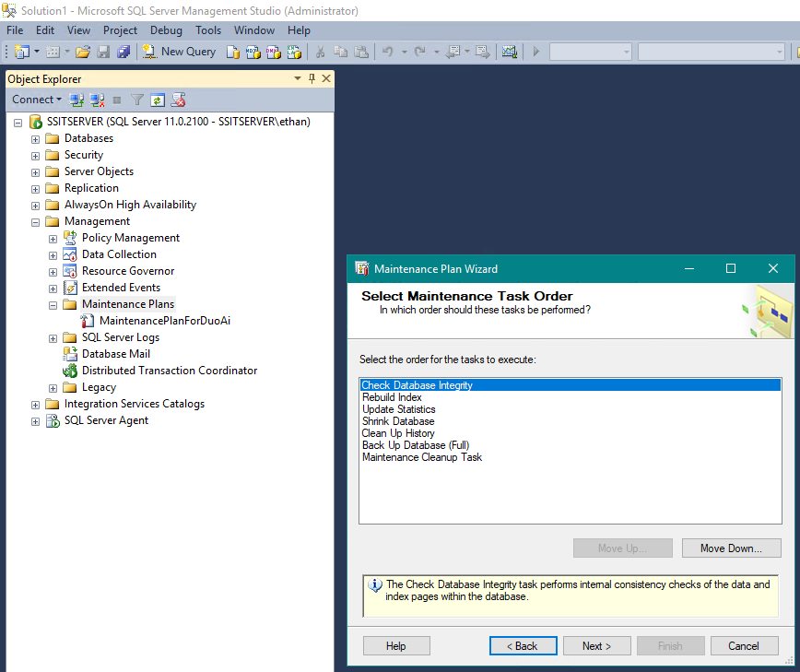The height and width of the screenshot is (672, 800).
Task: Collapse the Management folder
Action: pos(35,222)
